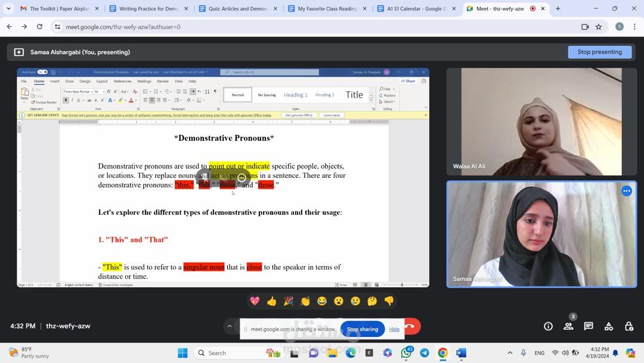Apply bold in the shared Word ribbon
This screenshot has width=644, height=363.
click(66, 100)
